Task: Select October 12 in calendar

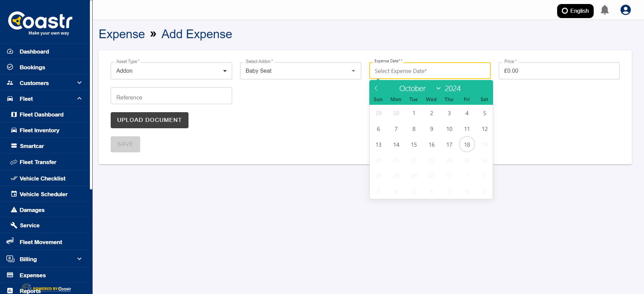Action: point(485,129)
